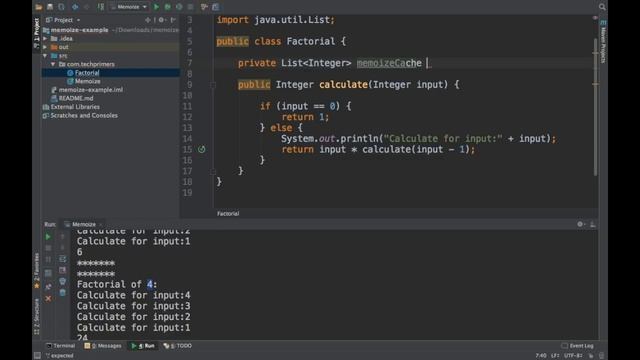Screen dimensions: 640x360
Task: Click the blue Back navigation arrow
Action: [75, 7]
